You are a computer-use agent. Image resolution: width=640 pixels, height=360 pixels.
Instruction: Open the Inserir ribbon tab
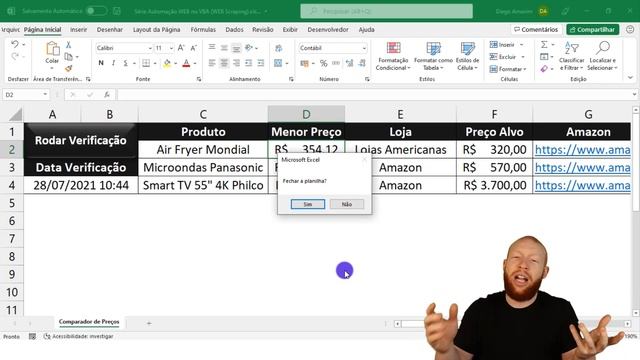point(78,29)
